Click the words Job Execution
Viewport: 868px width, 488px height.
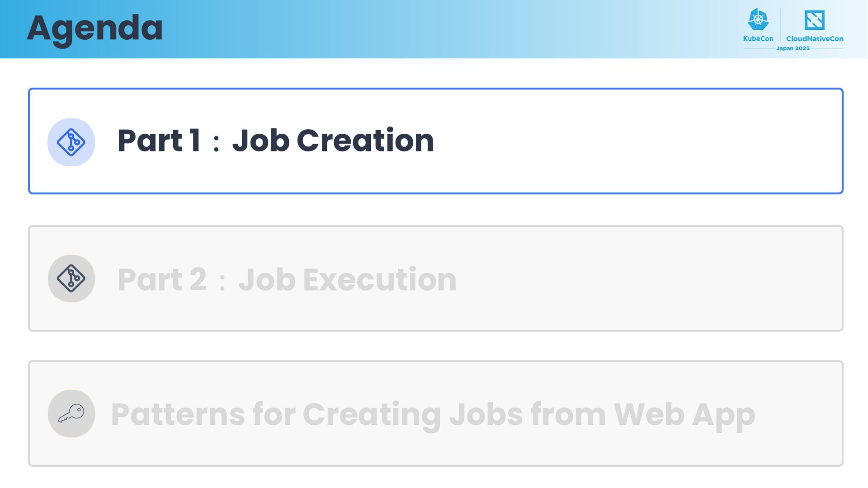point(347,279)
